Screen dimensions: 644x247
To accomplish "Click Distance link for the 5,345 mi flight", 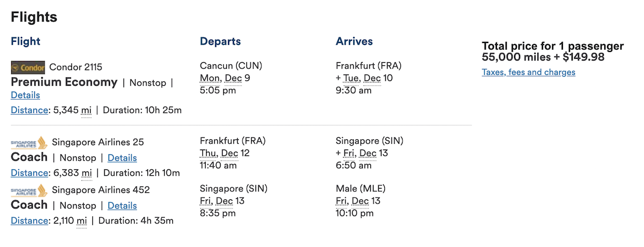I will click(29, 110).
